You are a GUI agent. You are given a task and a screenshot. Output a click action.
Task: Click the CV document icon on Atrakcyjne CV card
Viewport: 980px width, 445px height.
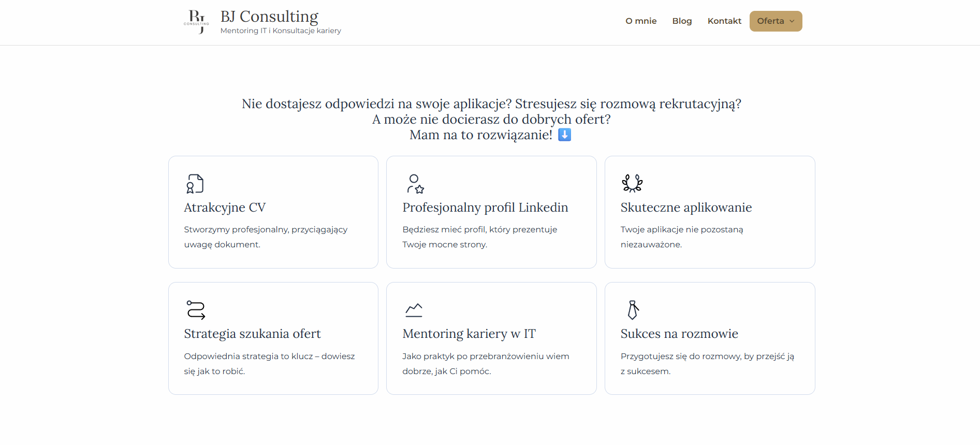[195, 184]
